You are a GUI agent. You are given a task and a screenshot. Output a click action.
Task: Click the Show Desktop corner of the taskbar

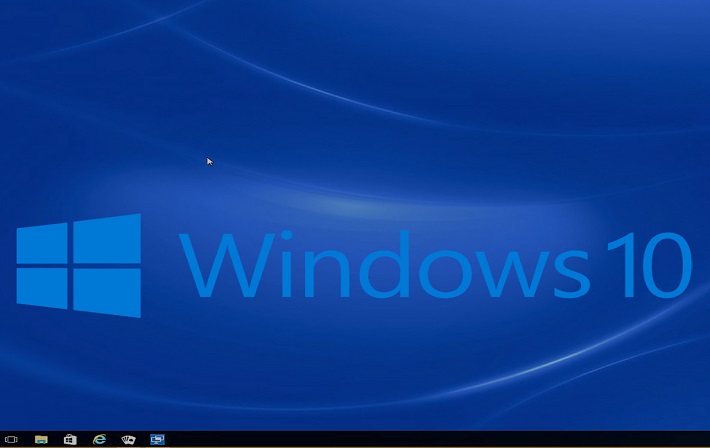pyautogui.click(x=707, y=439)
